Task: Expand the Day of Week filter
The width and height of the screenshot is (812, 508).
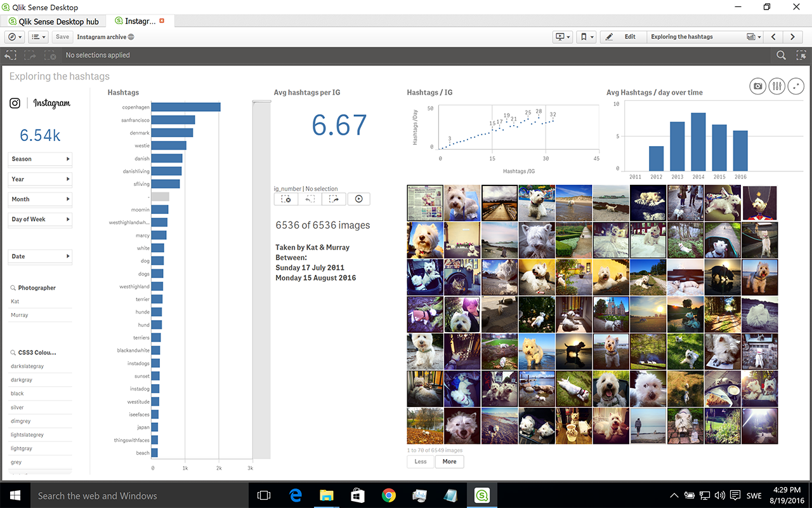Action: pyautogui.click(x=40, y=219)
